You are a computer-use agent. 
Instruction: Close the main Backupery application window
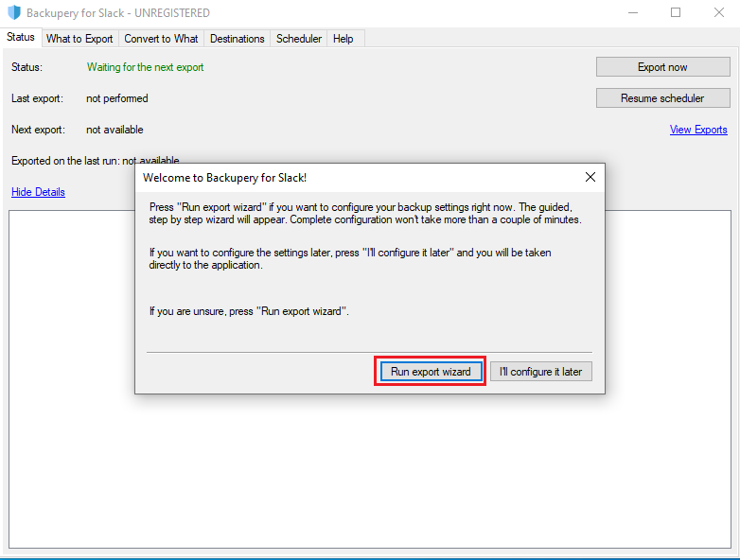718,13
